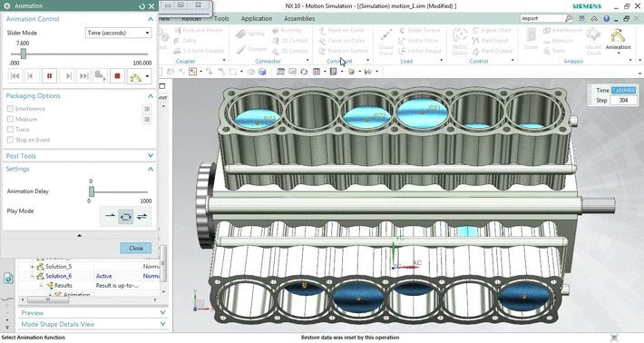Expand the Connector group dropdown arrow

(307, 61)
